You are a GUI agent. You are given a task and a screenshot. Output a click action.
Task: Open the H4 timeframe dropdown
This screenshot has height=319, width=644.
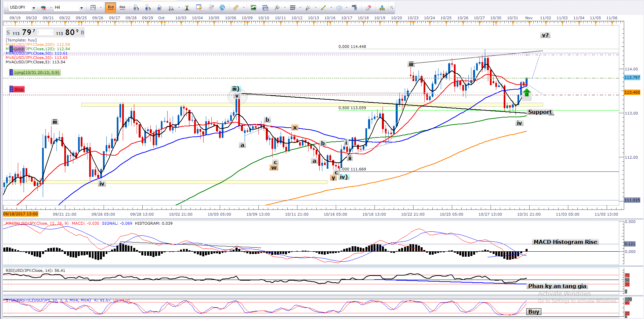click(x=81, y=8)
